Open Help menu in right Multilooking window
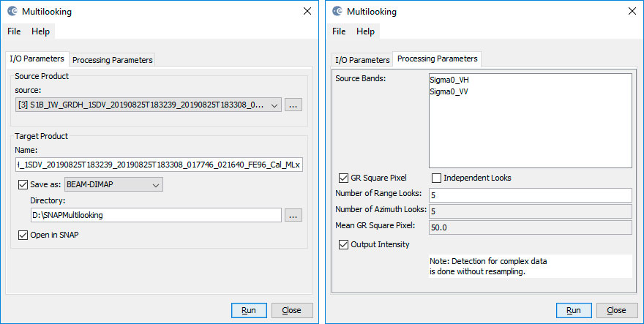Viewport: 644px width, 324px height. point(365,31)
